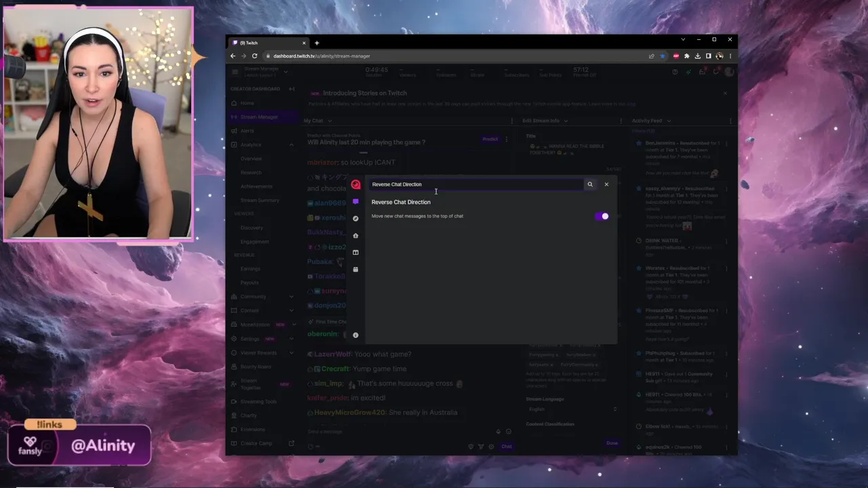Select the (9) Twitch browser tab
Image resolution: width=868 pixels, height=488 pixels.
point(268,43)
